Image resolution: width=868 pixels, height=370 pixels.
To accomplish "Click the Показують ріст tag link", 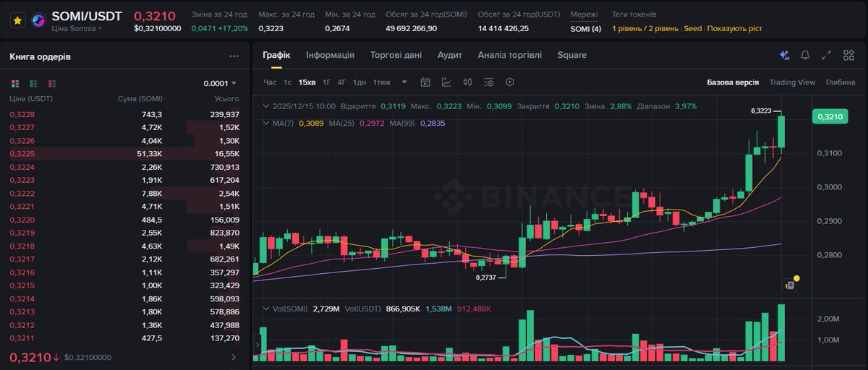I will pos(734,29).
